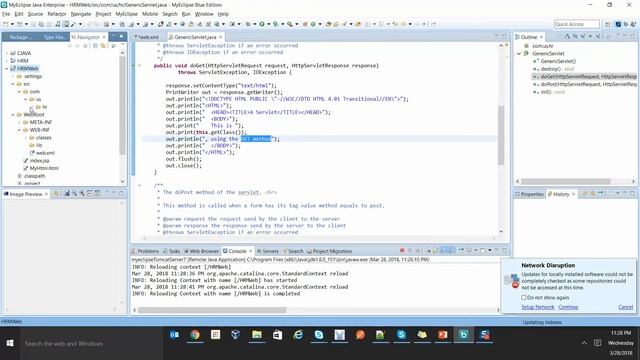Viewport: 640px width, 360px height.
Task: Collapse GenericServlet class in Outline
Action: coord(519,53)
